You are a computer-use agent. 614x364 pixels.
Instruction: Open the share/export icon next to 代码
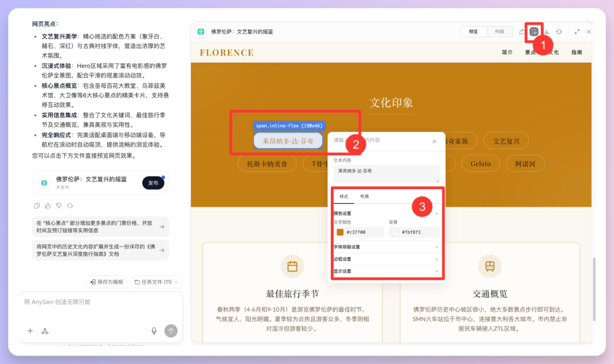(522, 31)
